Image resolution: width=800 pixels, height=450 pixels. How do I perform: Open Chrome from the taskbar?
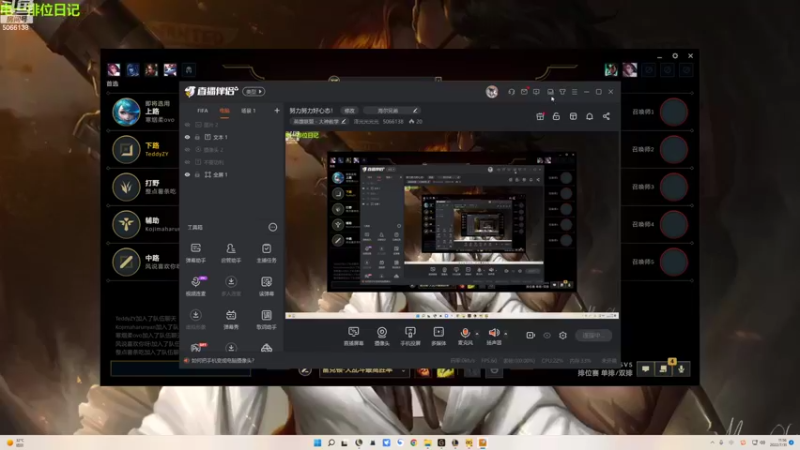[414, 442]
